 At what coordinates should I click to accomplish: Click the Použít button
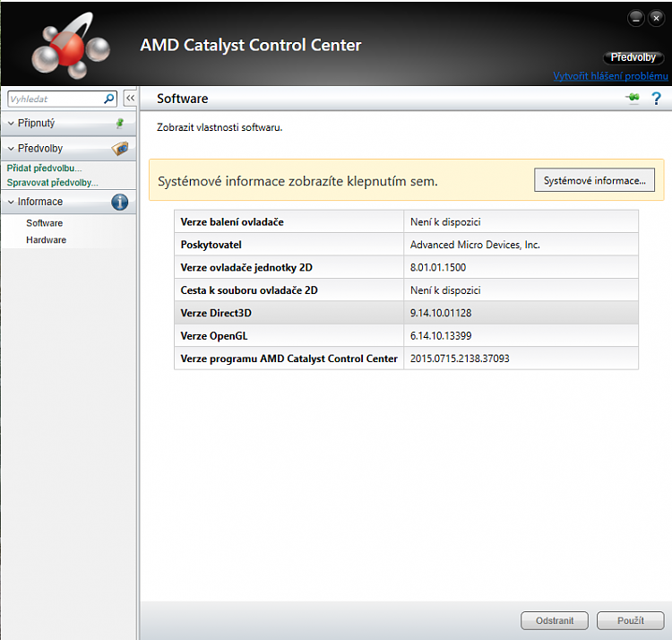tap(631, 620)
